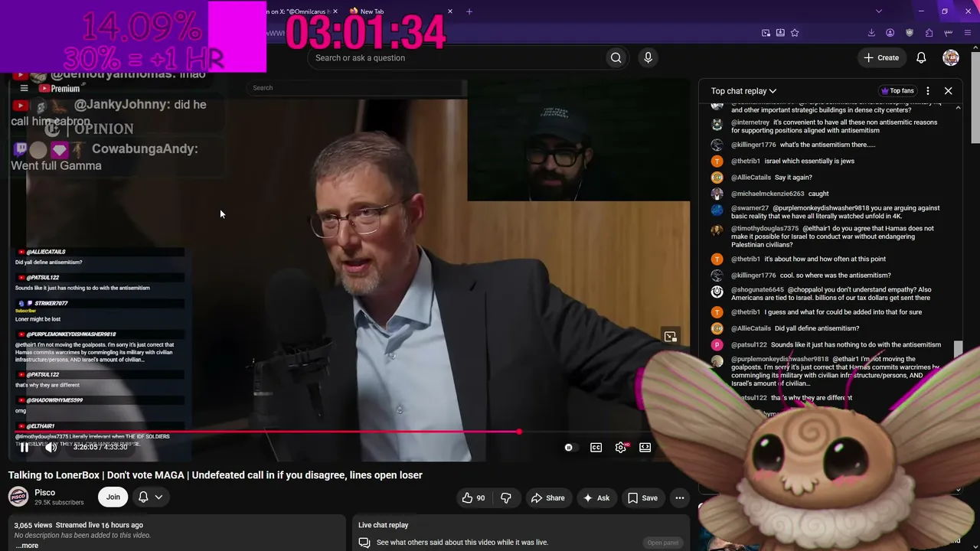The height and width of the screenshot is (551, 980).
Task: Click Create button in YouTube header
Action: [x=881, y=57]
